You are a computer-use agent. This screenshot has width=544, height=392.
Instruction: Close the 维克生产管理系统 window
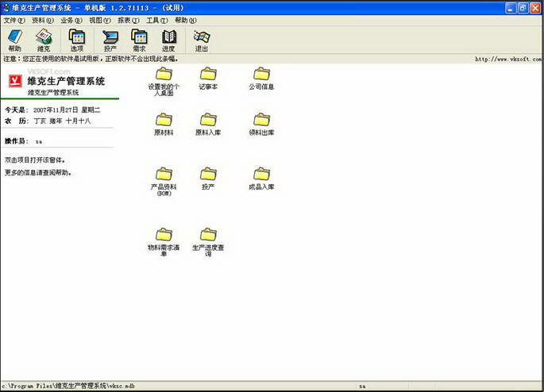pos(535,8)
